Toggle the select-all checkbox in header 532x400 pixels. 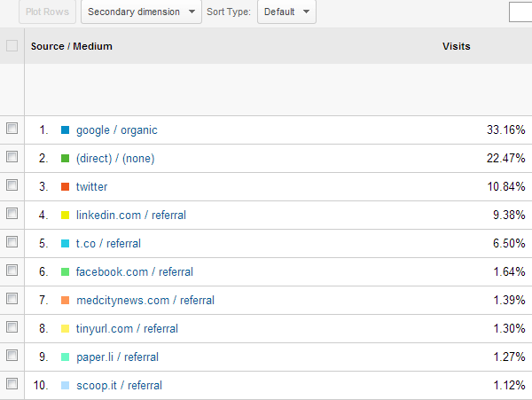coord(12,45)
